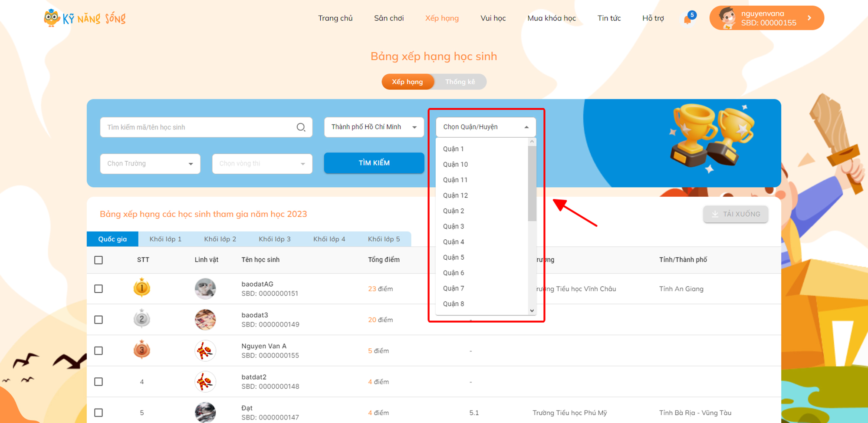The width and height of the screenshot is (868, 423).
Task: Check the box for baodatAG row
Action: (x=99, y=289)
